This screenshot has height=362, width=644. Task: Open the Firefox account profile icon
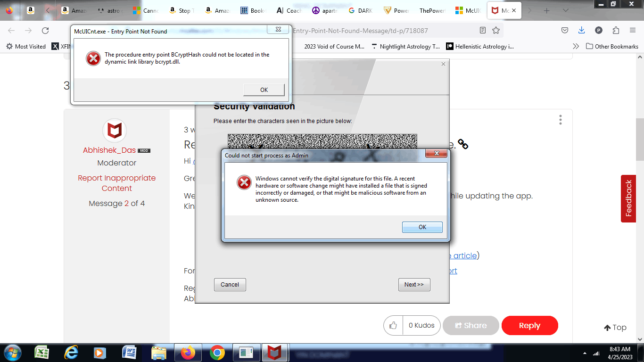click(599, 30)
